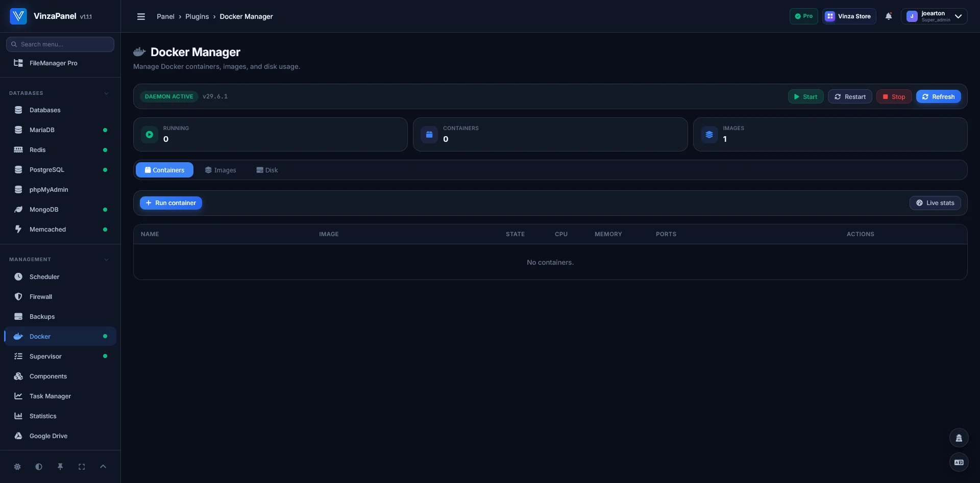Open the FileManager Pro sidebar item
This screenshot has height=483, width=980.
click(60, 63)
